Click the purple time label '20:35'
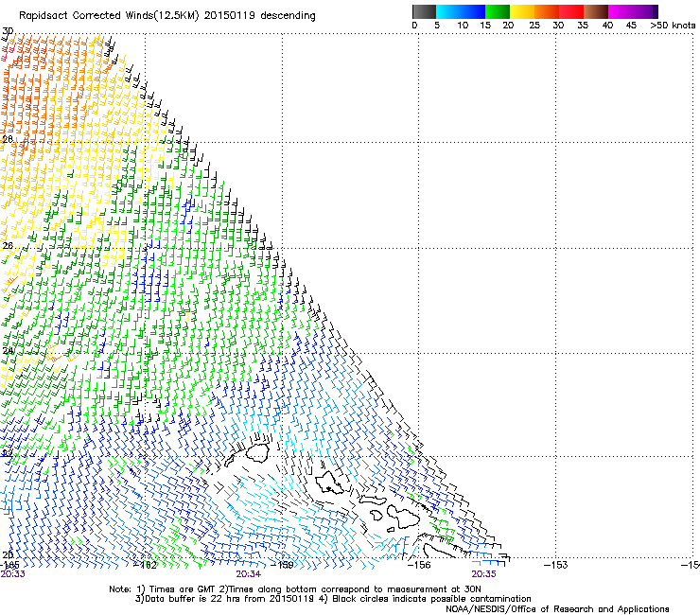Image resolution: width=700 pixels, height=615 pixels. [x=484, y=574]
